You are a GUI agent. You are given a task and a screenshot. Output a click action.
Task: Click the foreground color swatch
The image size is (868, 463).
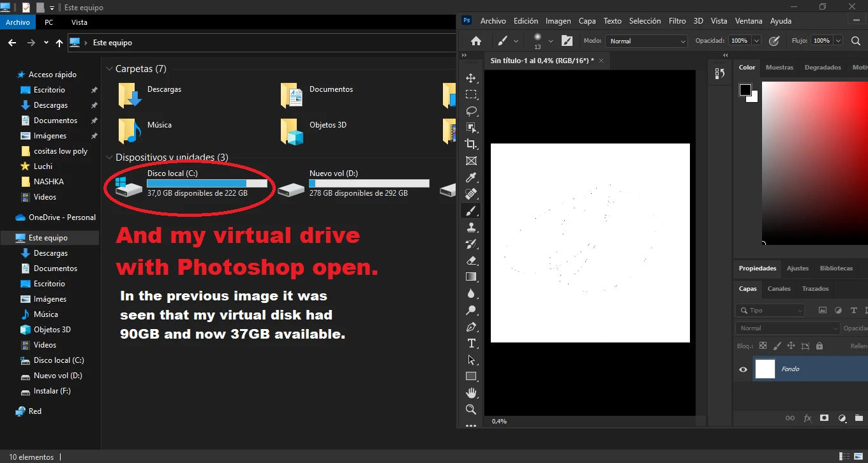pyautogui.click(x=745, y=90)
